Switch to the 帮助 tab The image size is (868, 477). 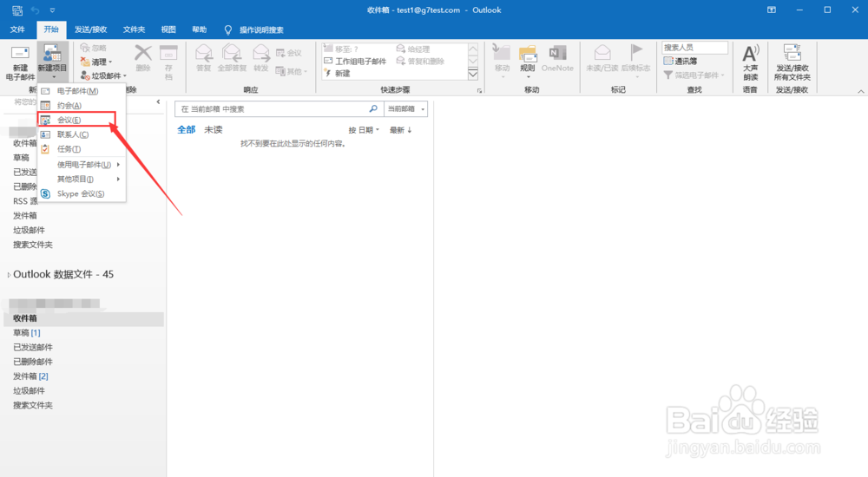(x=200, y=29)
